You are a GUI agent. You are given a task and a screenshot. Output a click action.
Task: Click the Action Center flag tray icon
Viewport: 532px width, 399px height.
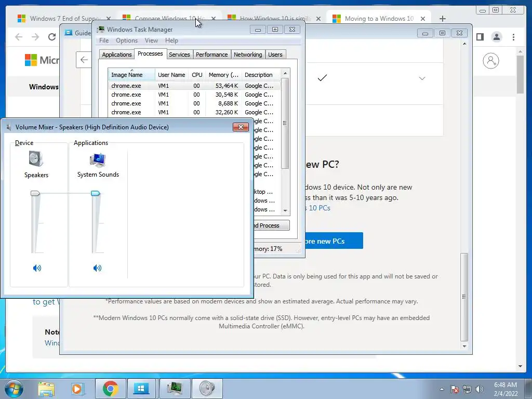[455, 389]
